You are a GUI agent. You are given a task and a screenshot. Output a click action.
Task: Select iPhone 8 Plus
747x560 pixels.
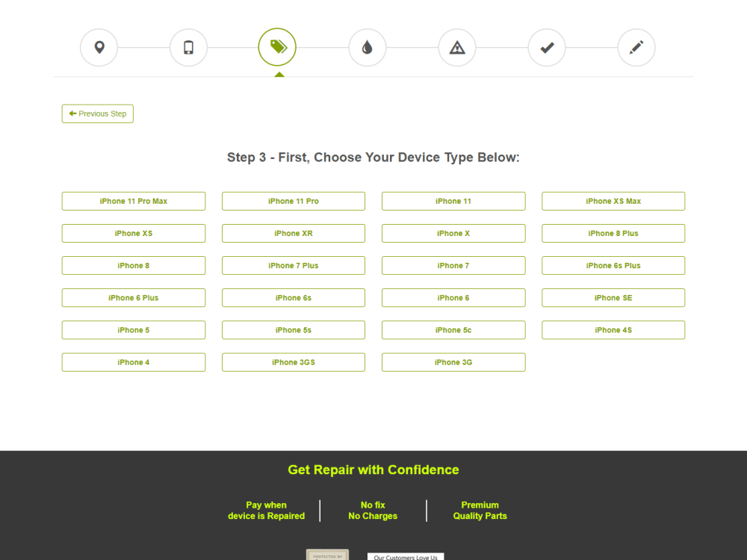(x=613, y=233)
